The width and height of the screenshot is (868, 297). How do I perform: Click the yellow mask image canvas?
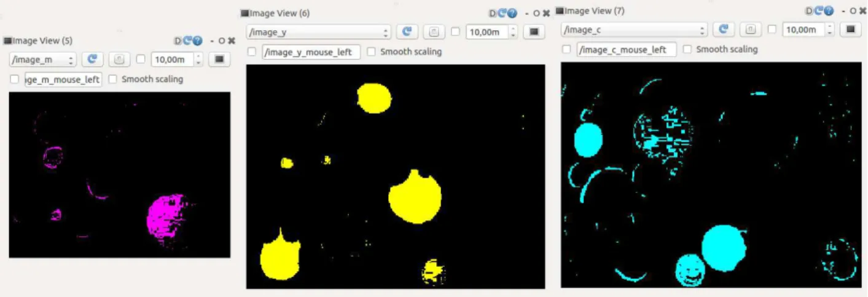pos(396,176)
